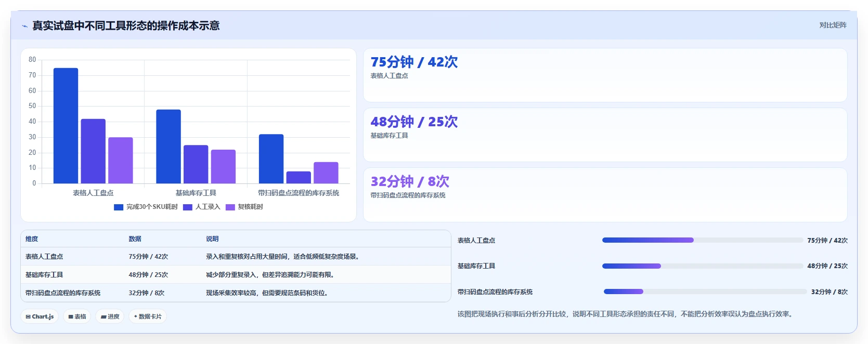
Task: Click the 基础库存工具 caption in the second card
Action: 389,136
